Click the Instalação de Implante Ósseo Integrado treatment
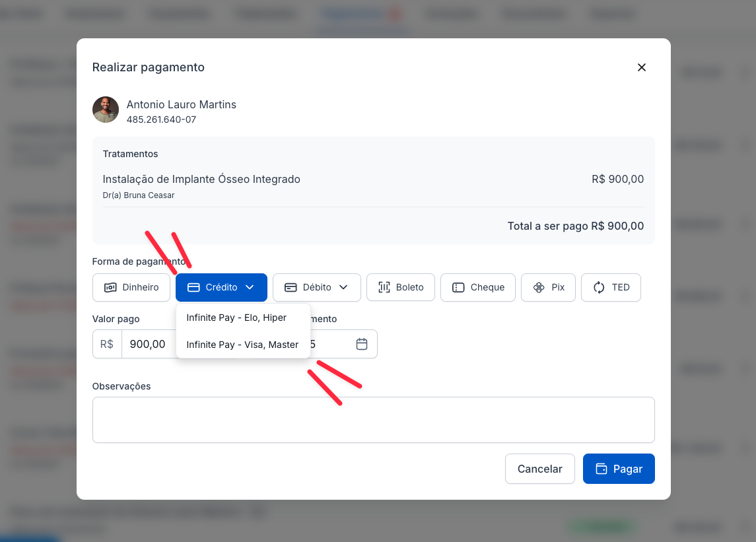Screen dimensions: 756x542 [201, 180]
